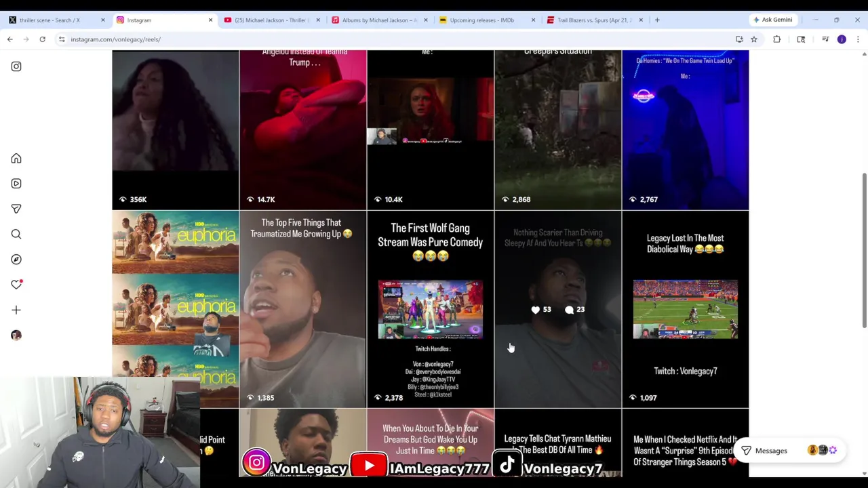Open the Reels icon in sidebar
This screenshot has height=488, width=868.
(x=16, y=184)
